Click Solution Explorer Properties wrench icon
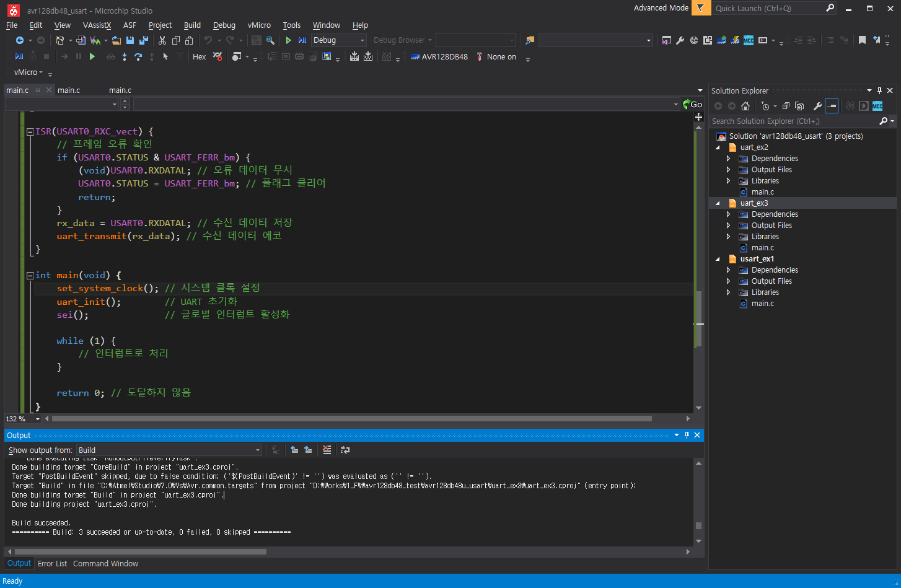 click(x=817, y=106)
